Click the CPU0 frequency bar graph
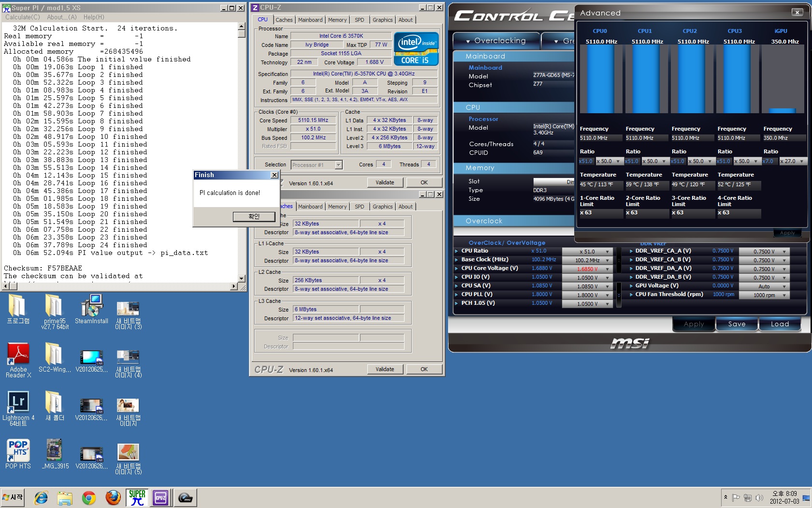This screenshot has width=812, height=508. [600, 80]
